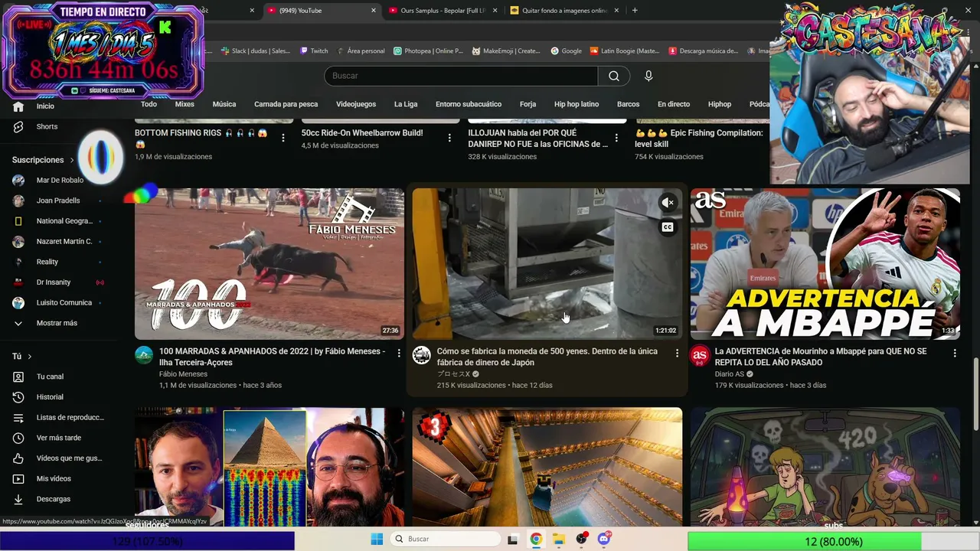This screenshot has width=980, height=551.
Task: Open Shorts from the sidebar
Action: coord(46,126)
